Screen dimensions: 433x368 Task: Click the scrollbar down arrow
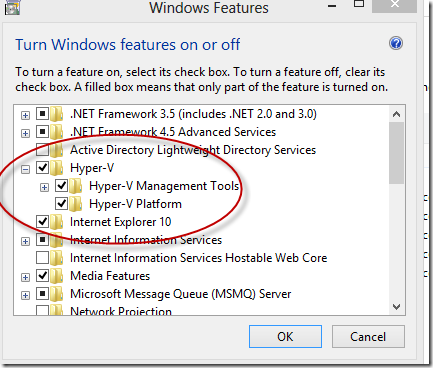396,307
